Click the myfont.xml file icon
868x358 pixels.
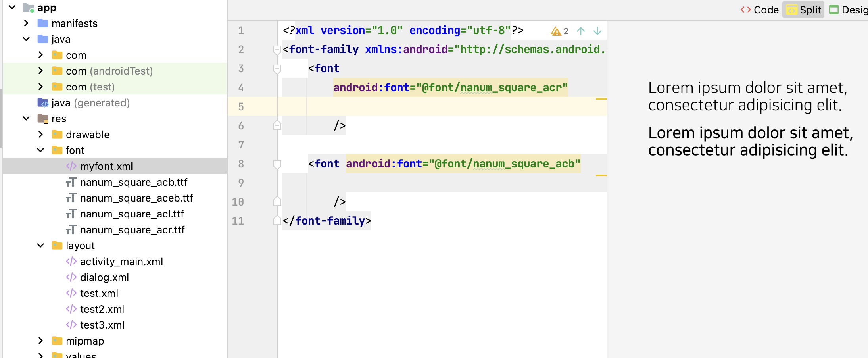click(x=71, y=166)
